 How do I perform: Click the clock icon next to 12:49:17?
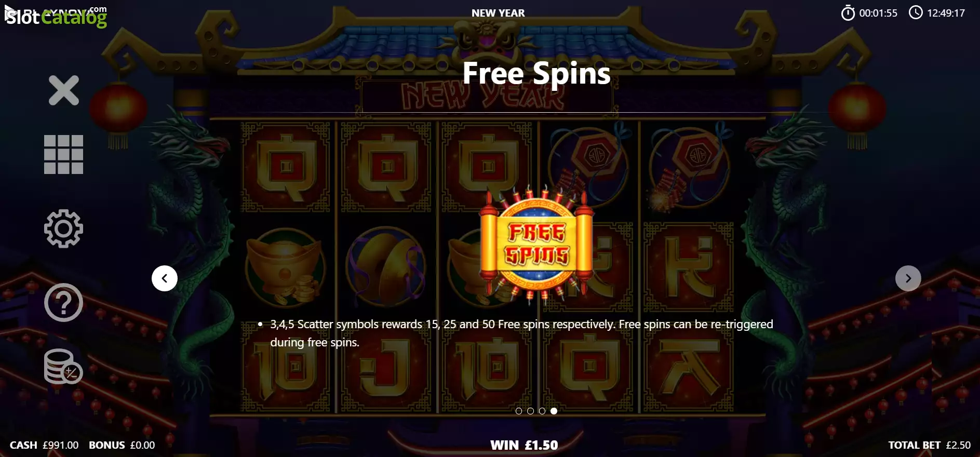point(916,12)
